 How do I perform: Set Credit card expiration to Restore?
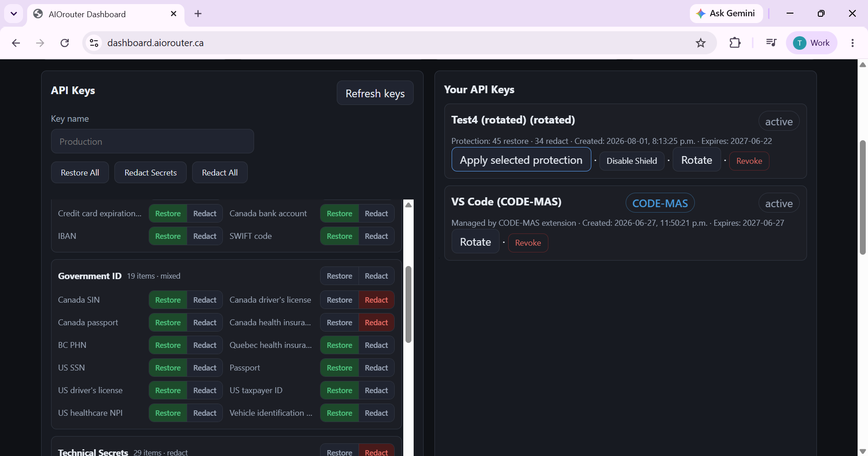point(168,214)
